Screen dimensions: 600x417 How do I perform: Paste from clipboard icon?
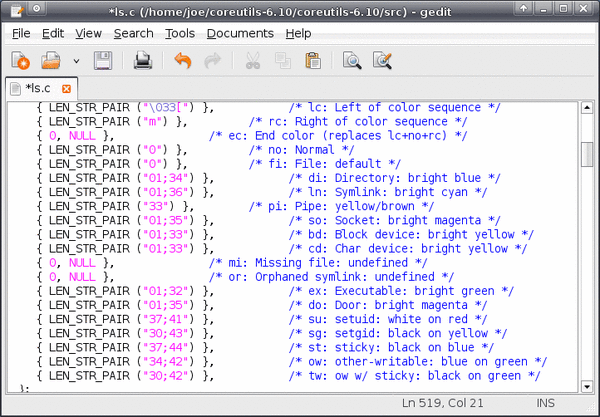pyautogui.click(x=313, y=60)
